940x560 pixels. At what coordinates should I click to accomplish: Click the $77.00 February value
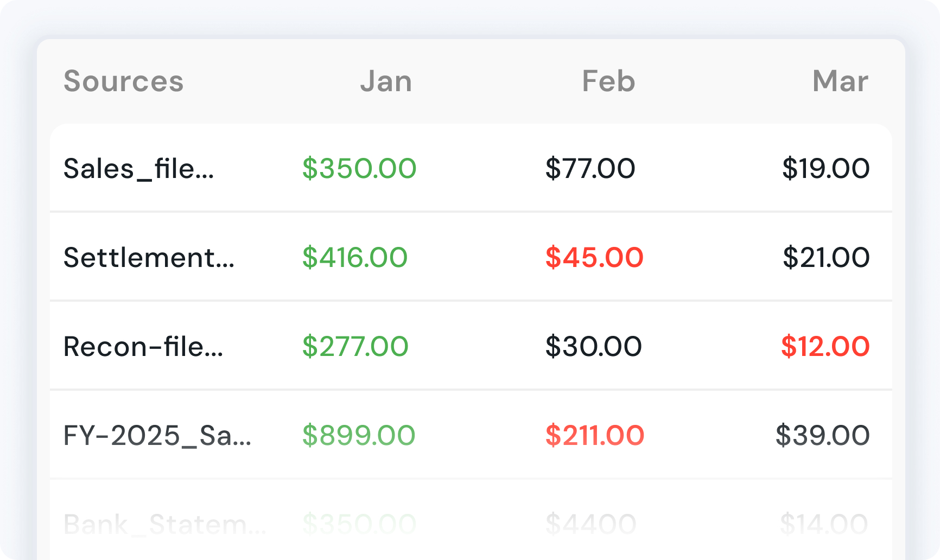click(590, 168)
